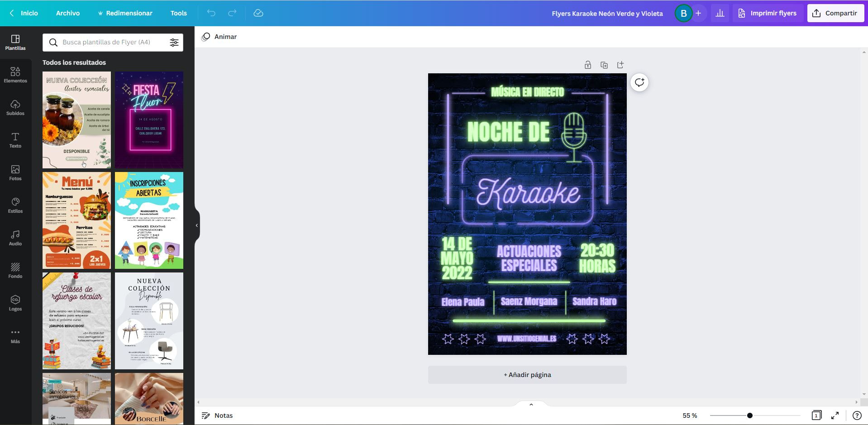Open template search filters

[x=175, y=42]
